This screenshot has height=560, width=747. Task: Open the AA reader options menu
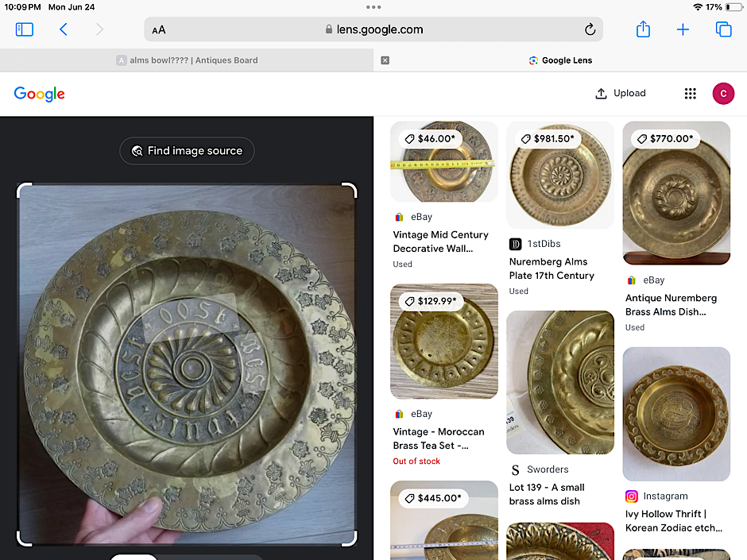point(159,30)
